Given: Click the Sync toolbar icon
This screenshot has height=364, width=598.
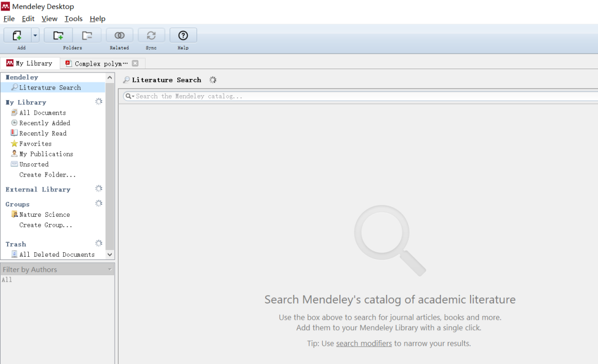Looking at the screenshot, I should (x=151, y=35).
